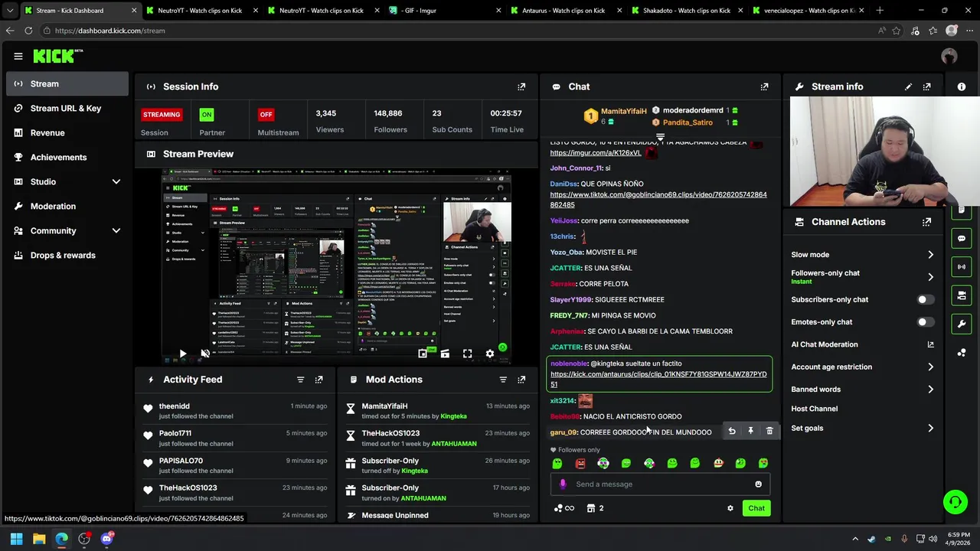Toggle Subscribers-only chat switch
The height and width of the screenshot is (551, 980).
(926, 300)
